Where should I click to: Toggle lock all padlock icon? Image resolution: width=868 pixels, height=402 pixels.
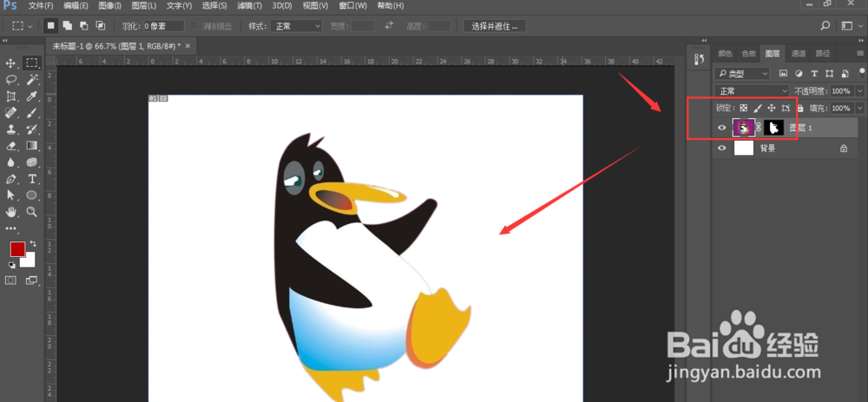[x=799, y=108]
